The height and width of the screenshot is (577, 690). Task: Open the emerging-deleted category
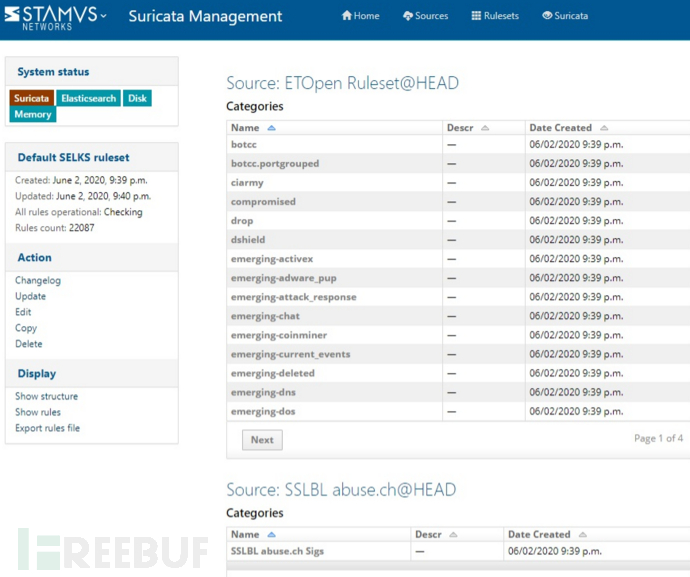pyautogui.click(x=273, y=373)
